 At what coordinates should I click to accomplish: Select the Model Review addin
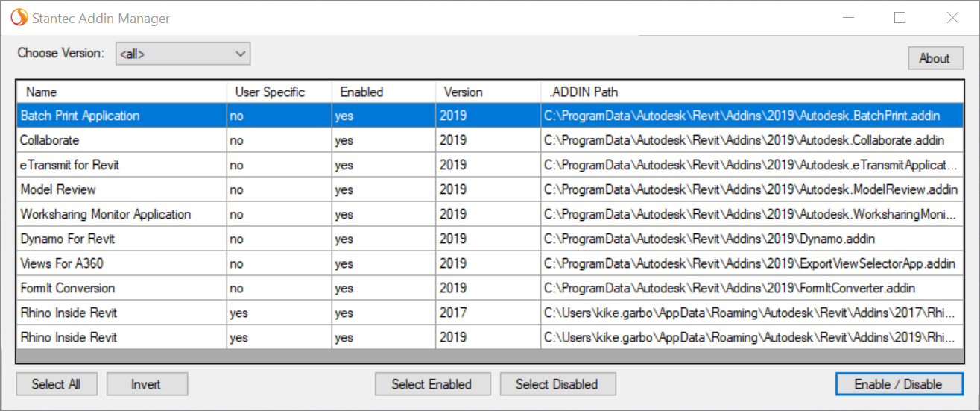click(x=58, y=189)
